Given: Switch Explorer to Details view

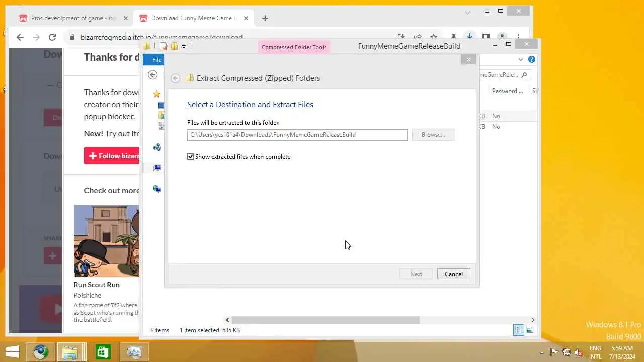Looking at the screenshot, I should tap(519, 330).
